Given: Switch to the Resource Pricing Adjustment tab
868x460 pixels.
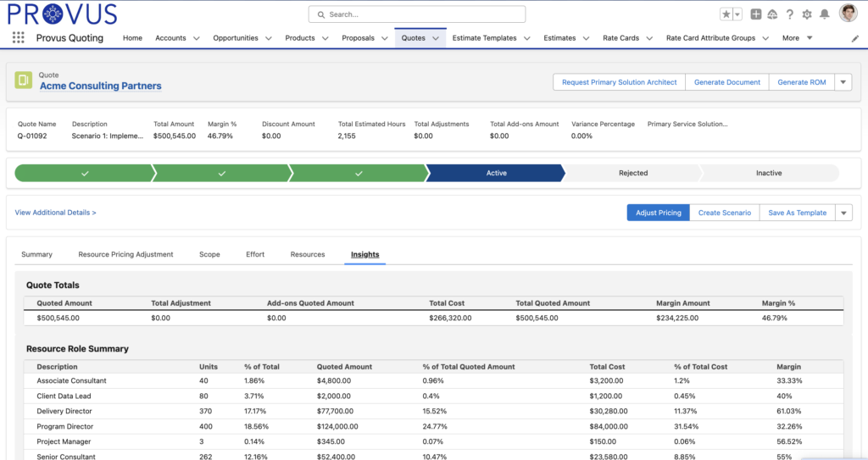Looking at the screenshot, I should point(125,254).
